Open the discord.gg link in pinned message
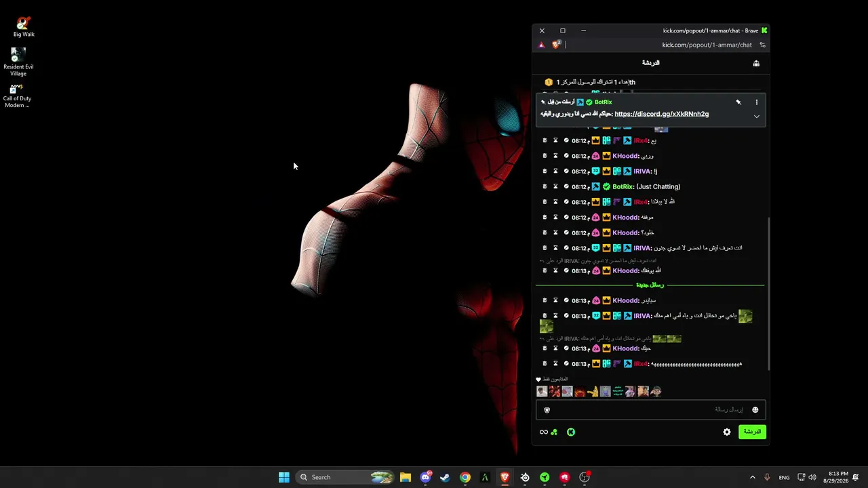Viewport: 868px width, 488px height. pyautogui.click(x=661, y=114)
